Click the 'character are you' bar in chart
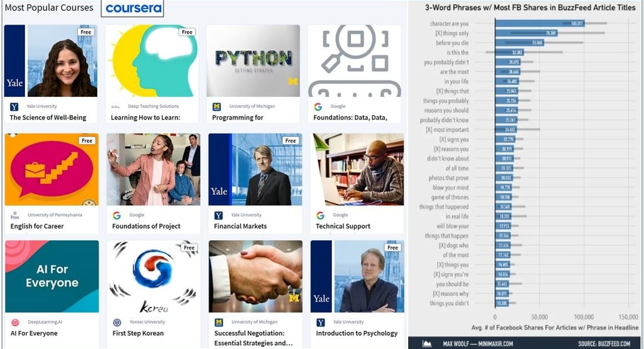The height and width of the screenshot is (349, 644). [x=540, y=23]
